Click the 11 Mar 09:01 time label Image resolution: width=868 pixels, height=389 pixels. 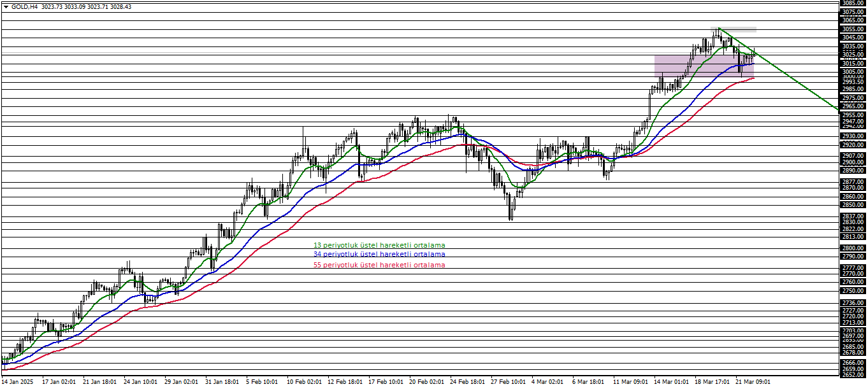[x=630, y=382]
